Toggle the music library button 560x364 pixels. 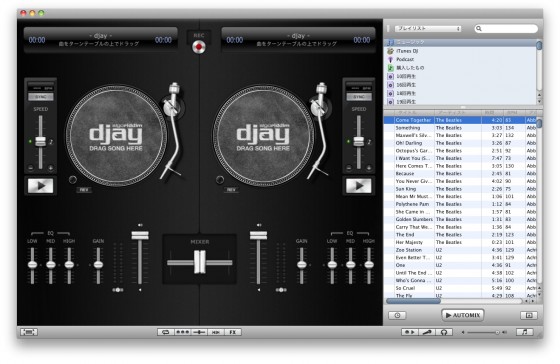pos(525,332)
